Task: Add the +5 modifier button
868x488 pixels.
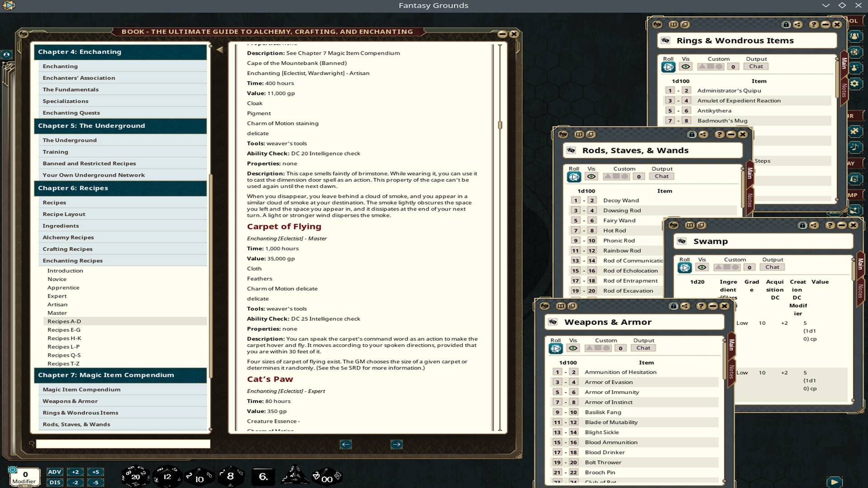Action: pyautogui.click(x=95, y=472)
